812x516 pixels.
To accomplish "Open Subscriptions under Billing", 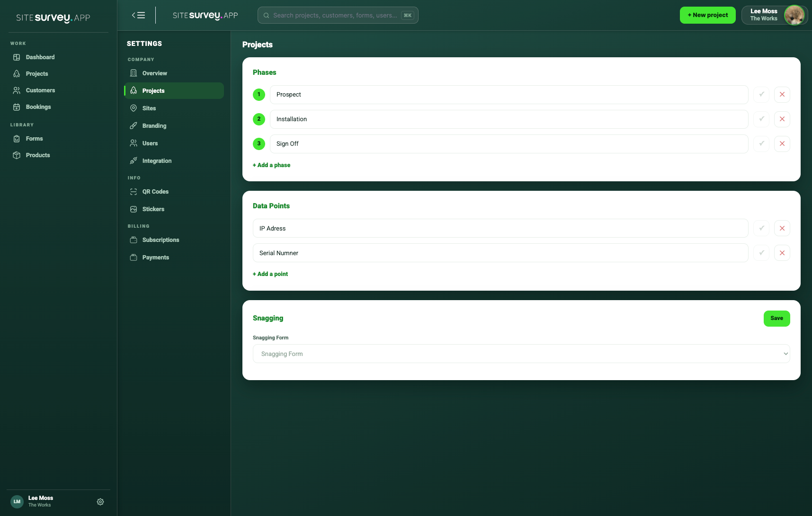I will 174,240.
